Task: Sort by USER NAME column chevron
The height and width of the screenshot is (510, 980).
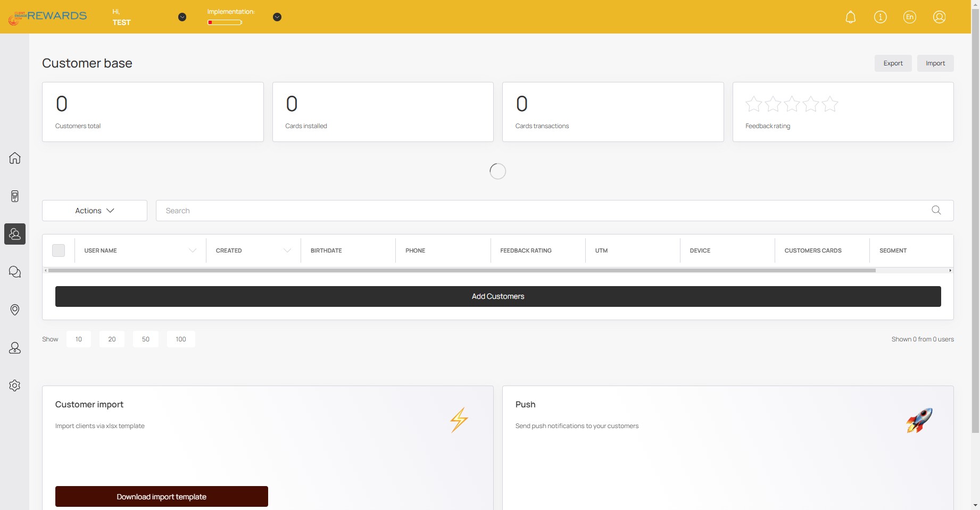Action: point(193,250)
